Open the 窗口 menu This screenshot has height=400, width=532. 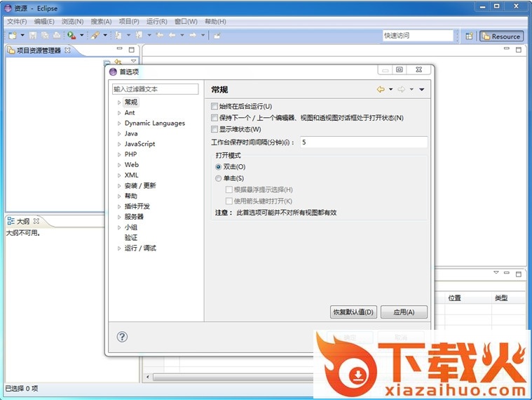point(186,22)
